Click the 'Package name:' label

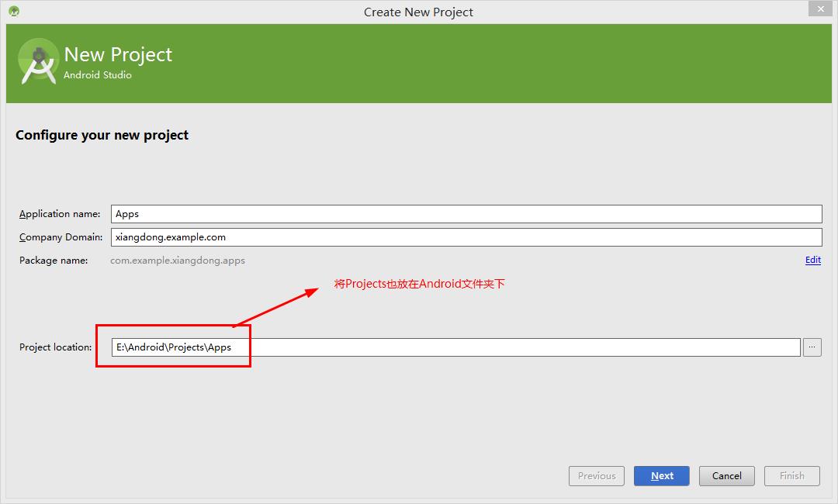click(54, 261)
